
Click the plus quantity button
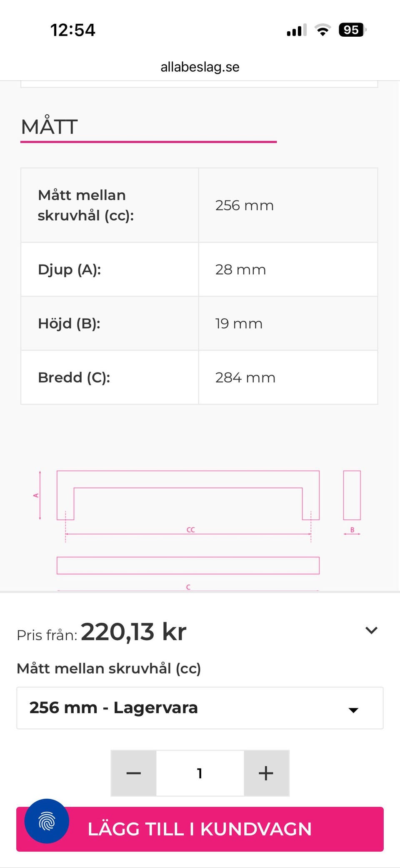pos(266,773)
